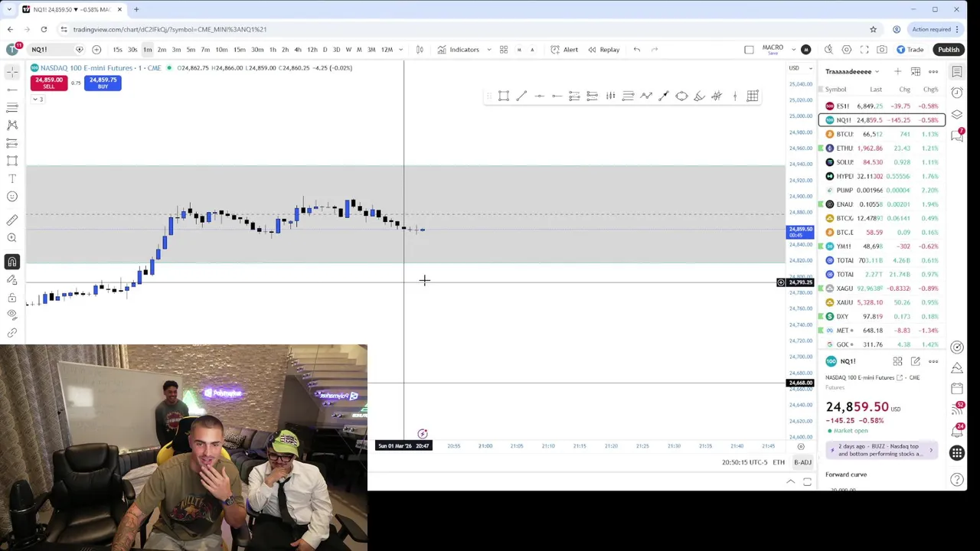Switch to the 5m timeframe
This screenshot has height=551, width=980.
pos(191,50)
